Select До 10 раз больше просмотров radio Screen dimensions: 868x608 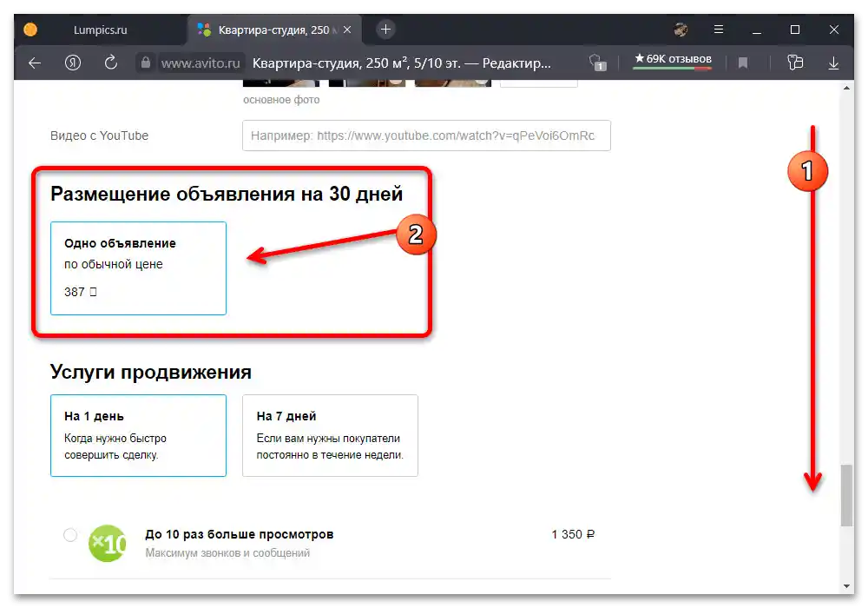coord(70,535)
